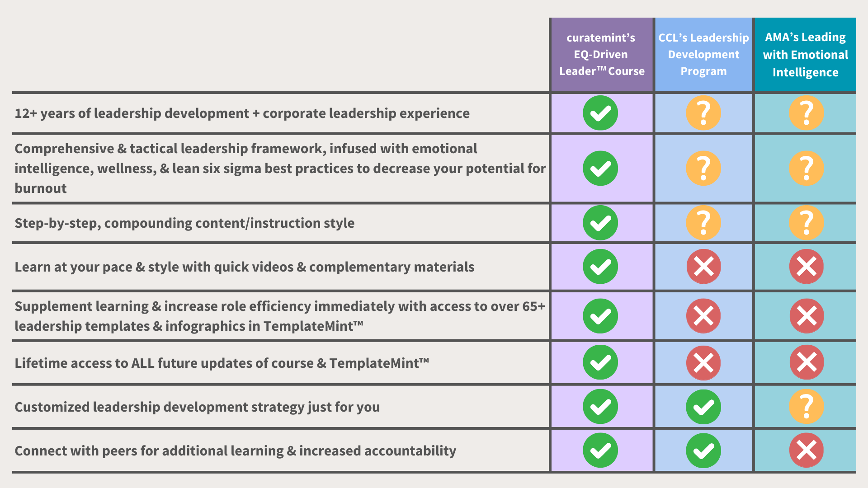Click AMA red X for TemplateMint templates row
Screen dimensions: 868x488
click(x=807, y=316)
